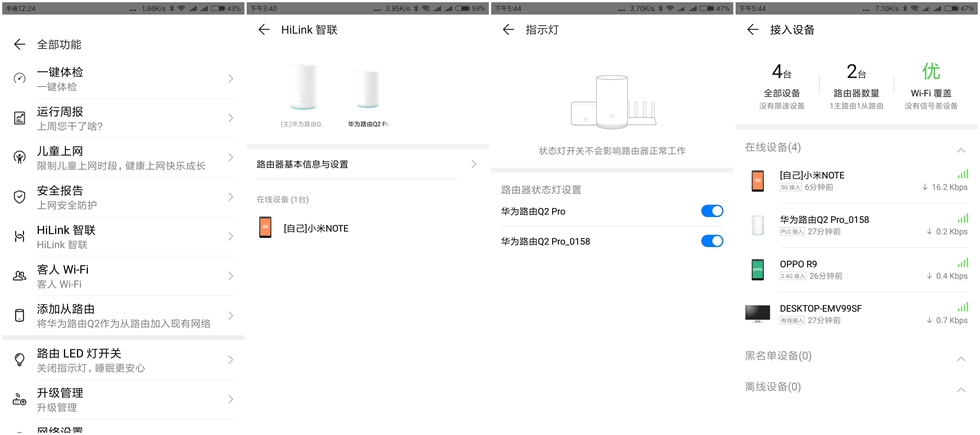
Task: Open the 升级管理 menu entry
Action: 123,399
